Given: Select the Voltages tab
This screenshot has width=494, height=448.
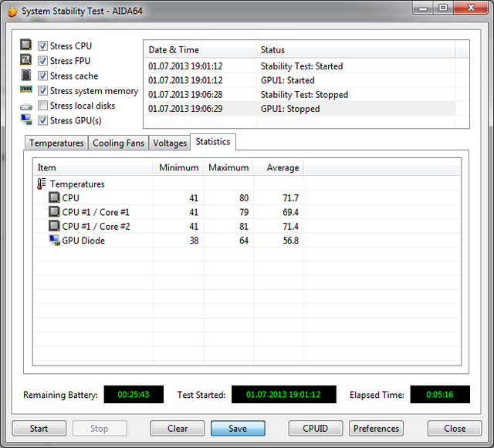Looking at the screenshot, I should coord(170,143).
